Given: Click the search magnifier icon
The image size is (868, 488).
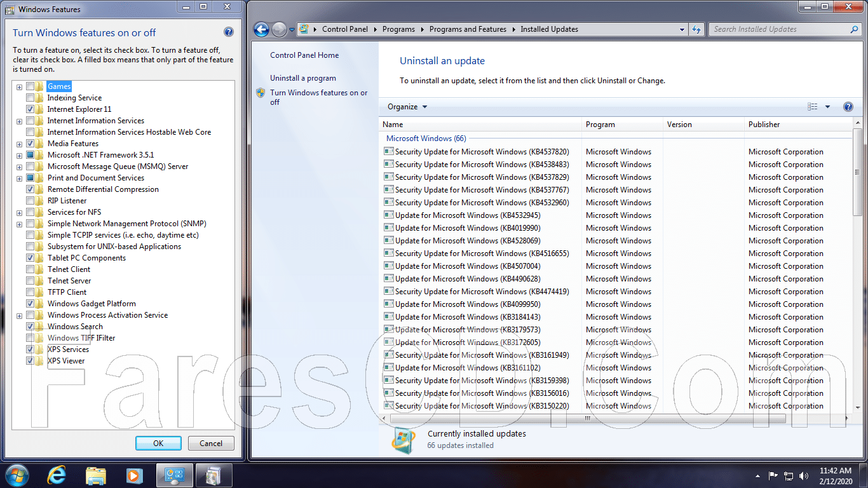Looking at the screenshot, I should click(x=854, y=29).
